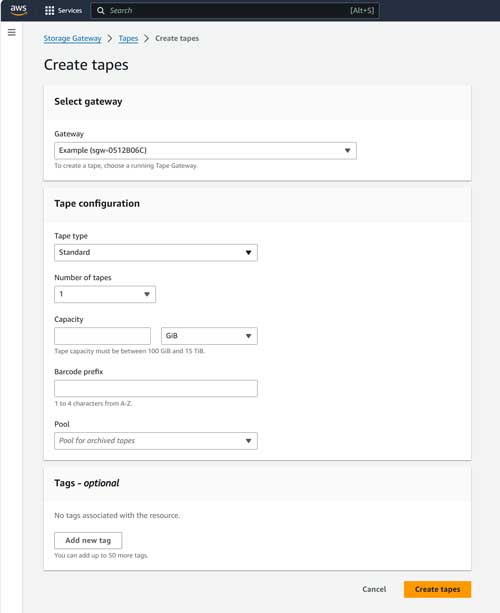Go to the Storage Gateway breadcrumb link
This screenshot has width=500, height=613.
point(72,38)
